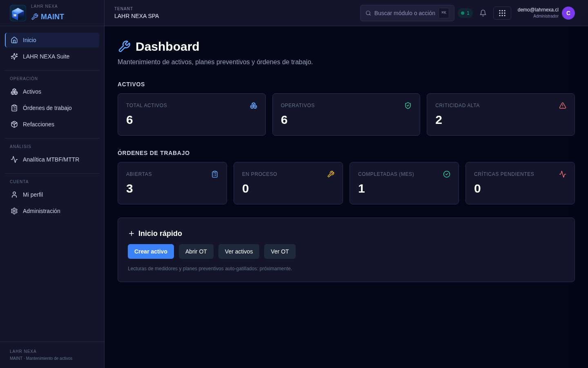This screenshot has height=368, width=588.
Task: Go to Administración
Action: [52, 211]
